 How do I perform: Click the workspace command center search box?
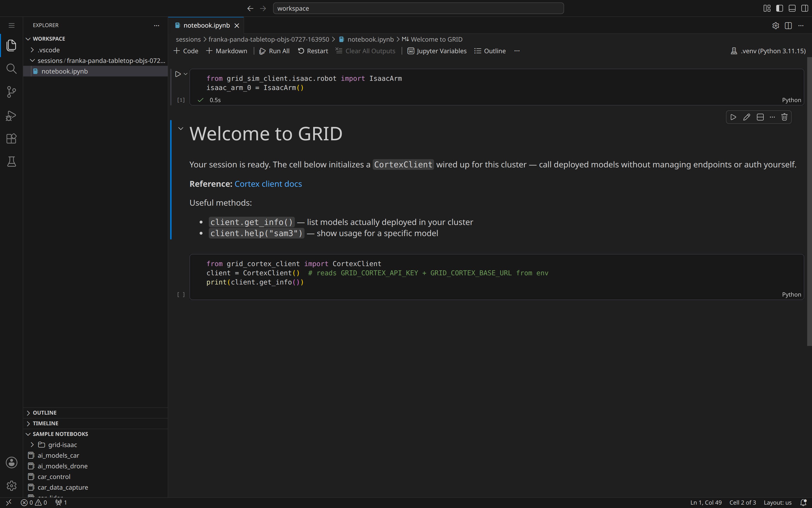[x=418, y=8]
